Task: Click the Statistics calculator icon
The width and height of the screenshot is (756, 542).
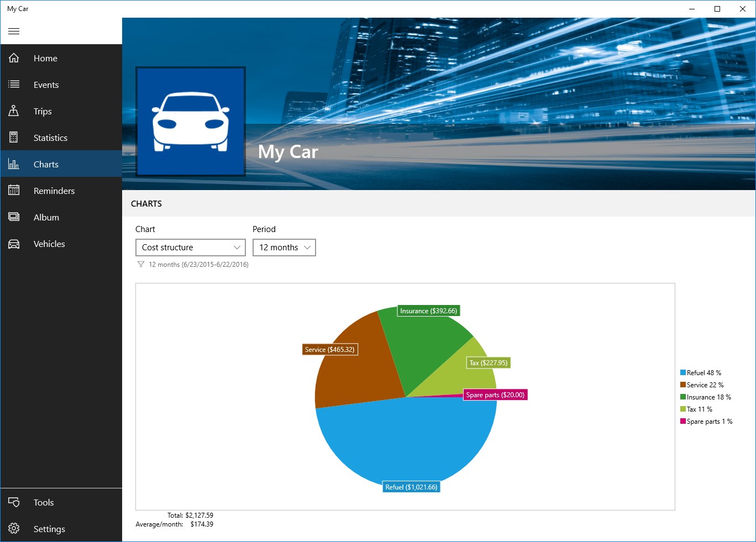Action: tap(14, 137)
